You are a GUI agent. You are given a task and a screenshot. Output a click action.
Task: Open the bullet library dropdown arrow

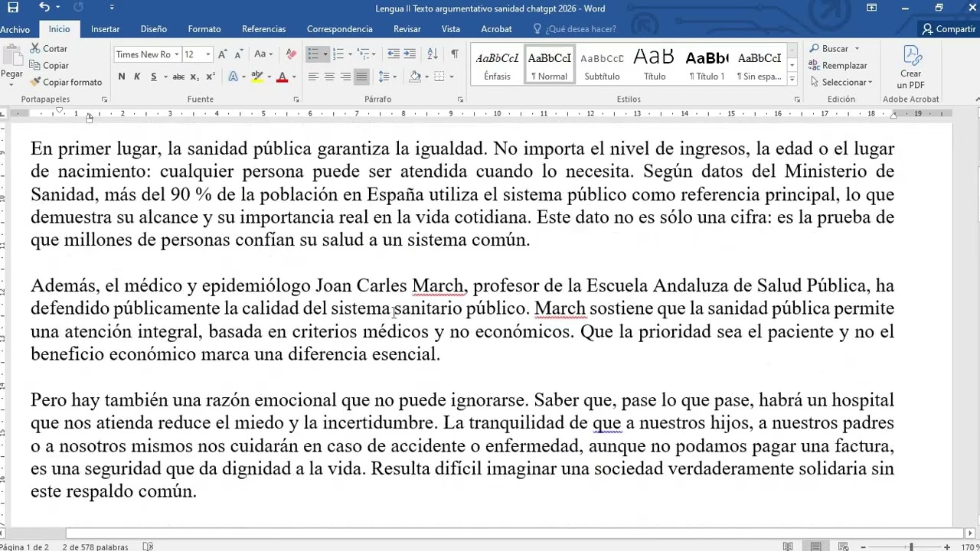325,54
